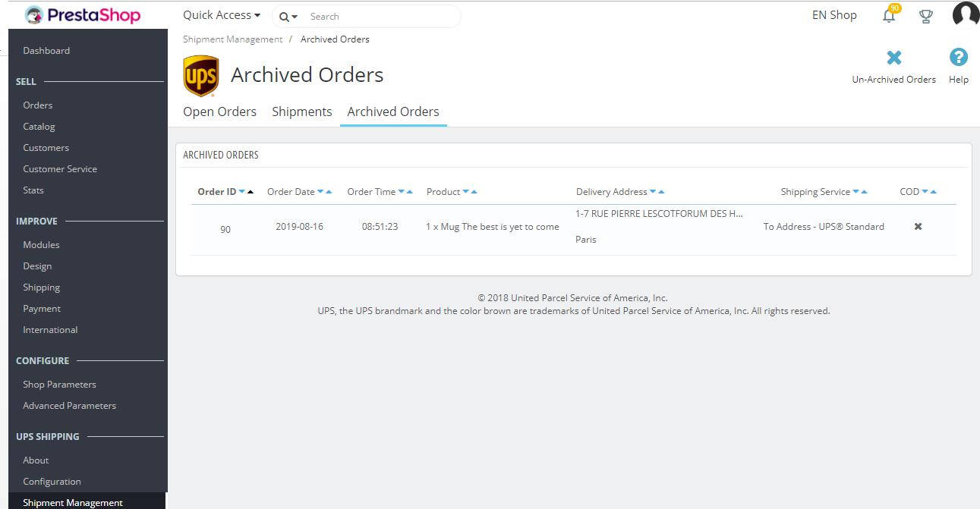Sort Delivery Address descending arrow

click(653, 192)
